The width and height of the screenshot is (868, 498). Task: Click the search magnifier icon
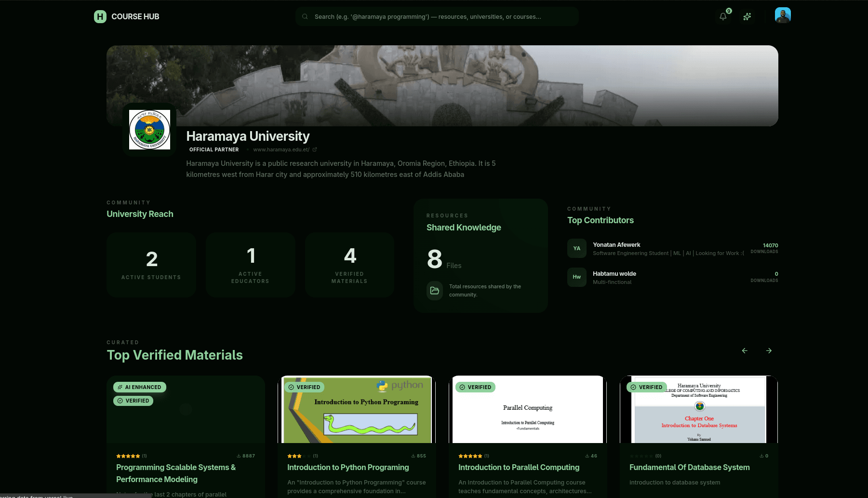(305, 16)
